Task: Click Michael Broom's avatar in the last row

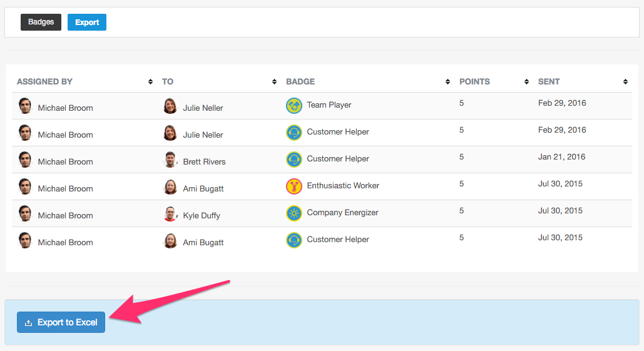Action: pos(25,240)
